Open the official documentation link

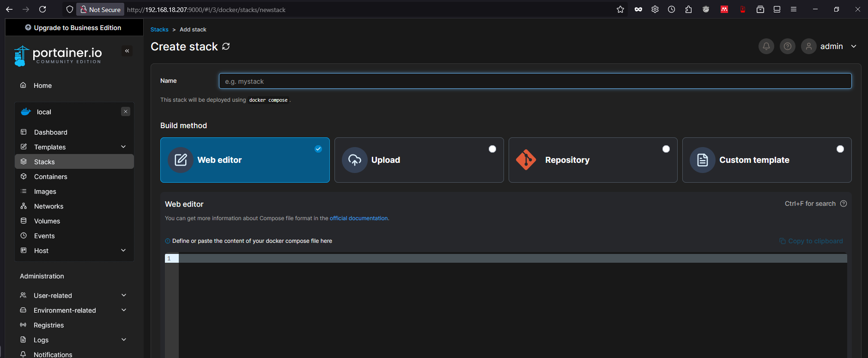pos(358,218)
